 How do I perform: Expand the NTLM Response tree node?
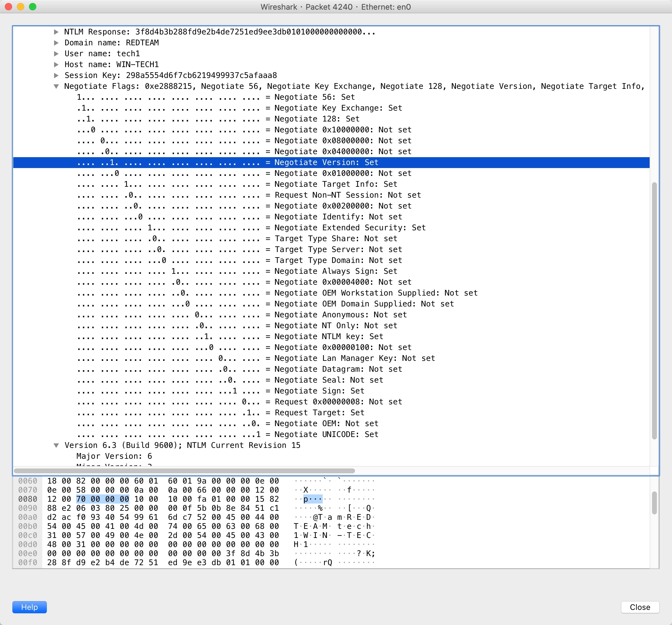click(56, 32)
